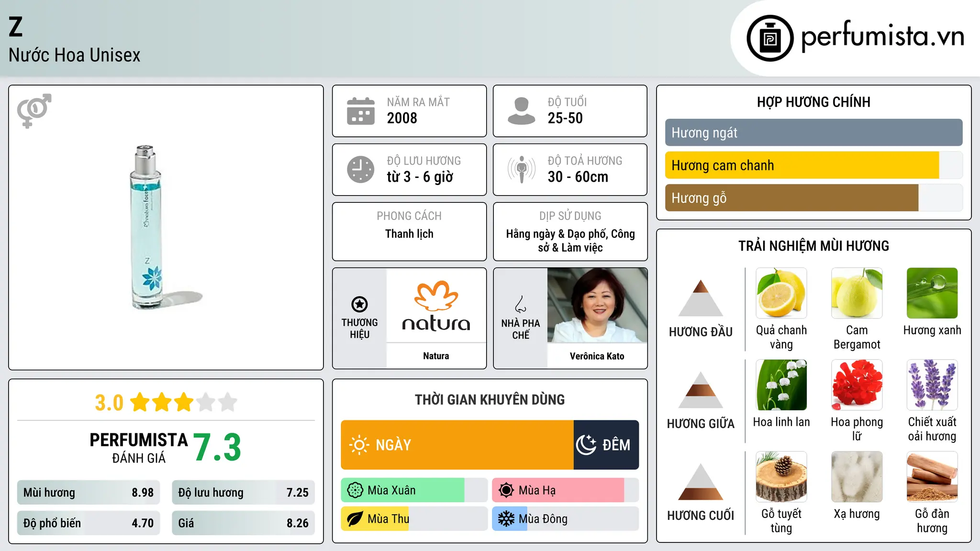
Task: Click the sun icon beside Mùa Hạ
Action: (x=506, y=490)
